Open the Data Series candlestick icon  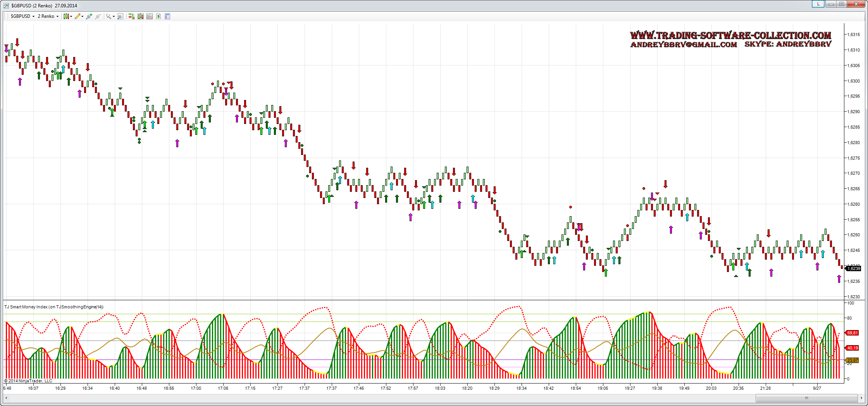pos(140,16)
